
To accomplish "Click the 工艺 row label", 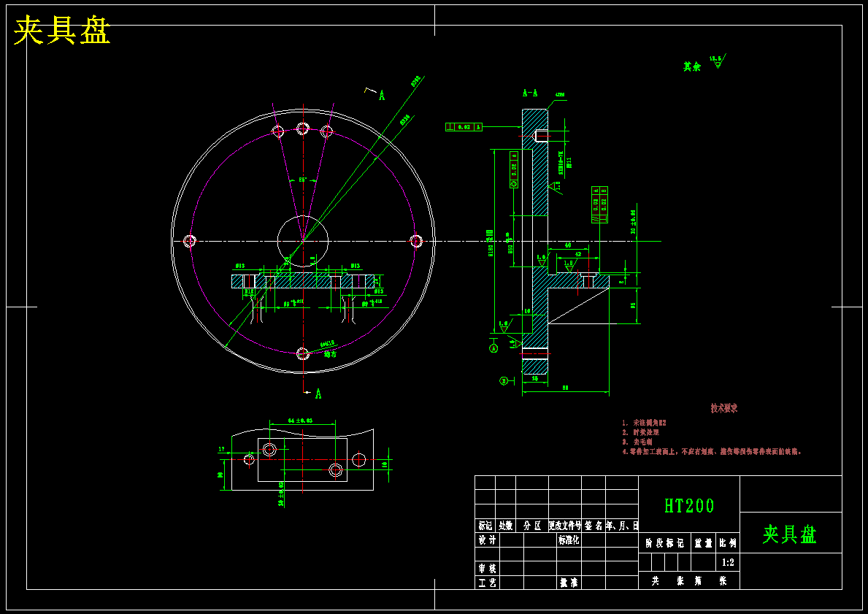I will point(487,583).
